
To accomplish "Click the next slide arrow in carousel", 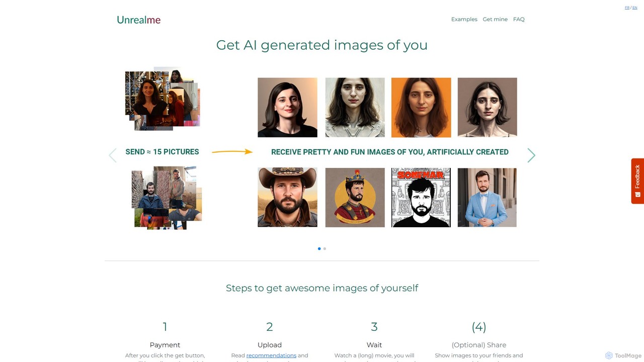I will pos(531,155).
